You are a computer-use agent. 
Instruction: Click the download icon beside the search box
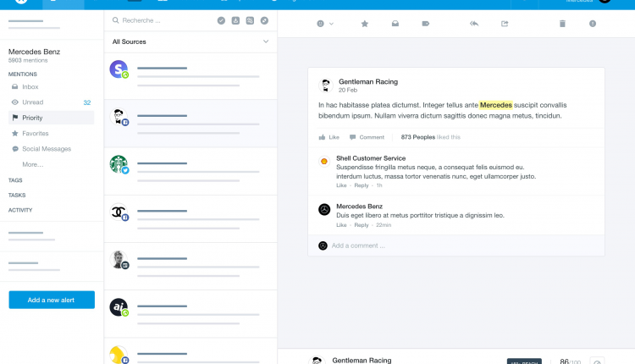(x=235, y=20)
